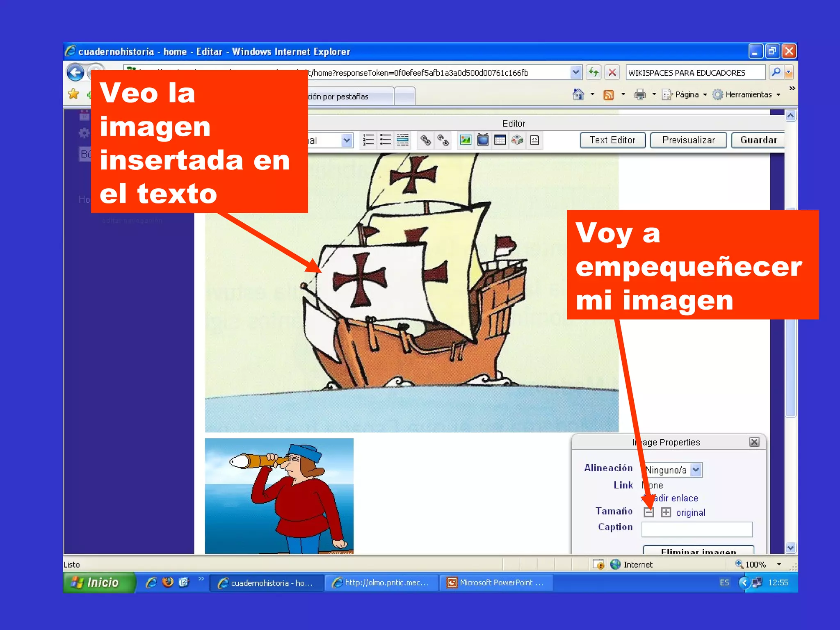Select the ship image in editor
Screen dimensions: 840x630
(x=411, y=292)
